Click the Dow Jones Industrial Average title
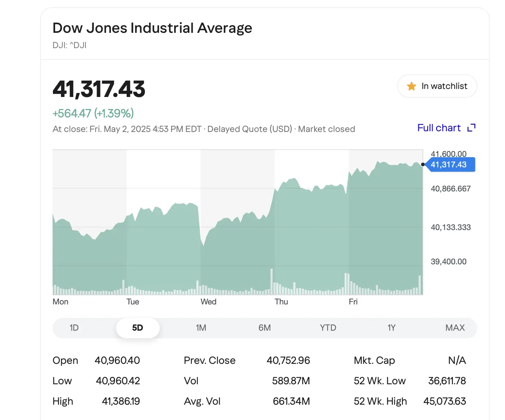 tap(152, 28)
